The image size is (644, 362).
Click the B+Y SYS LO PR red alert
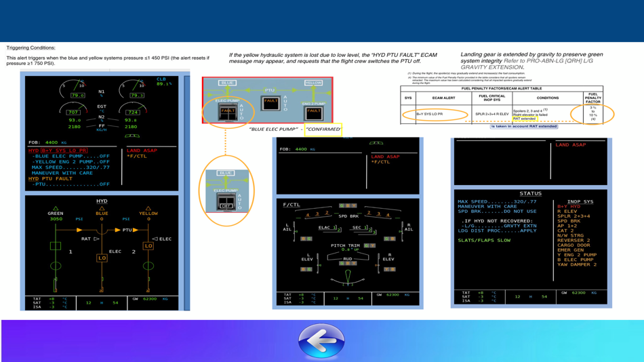tap(64, 150)
